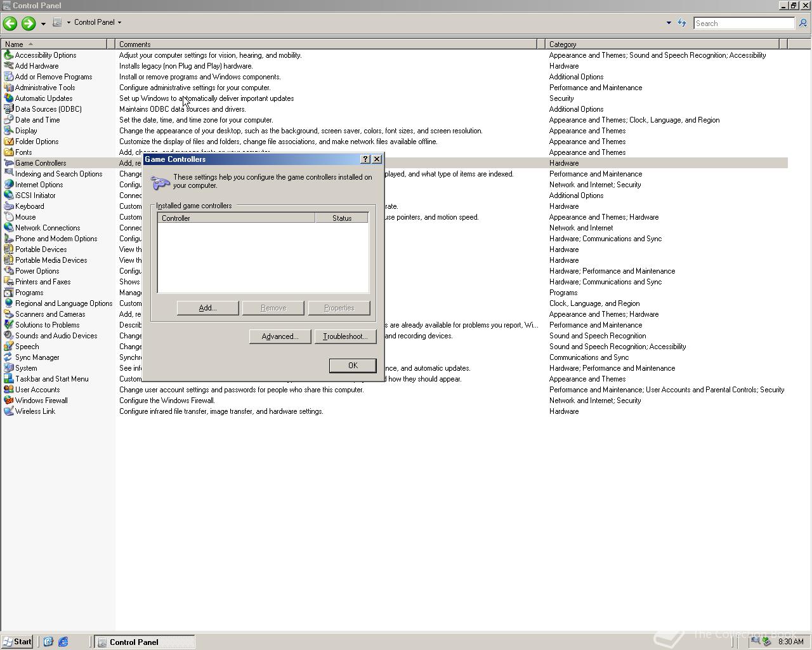Expand the Control Panel breadcrumb arrow
Screen dimensions: 812x650
pyautogui.click(x=119, y=22)
